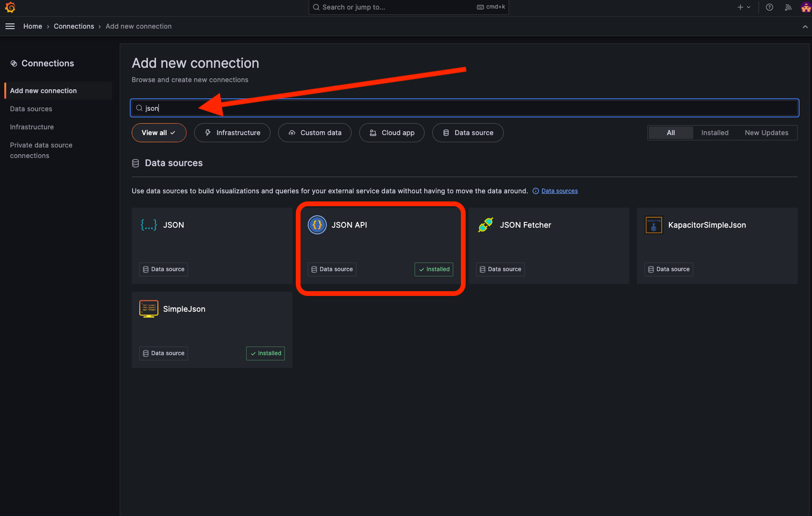Filter by Cloud app category
The height and width of the screenshot is (516, 812).
pyautogui.click(x=392, y=133)
